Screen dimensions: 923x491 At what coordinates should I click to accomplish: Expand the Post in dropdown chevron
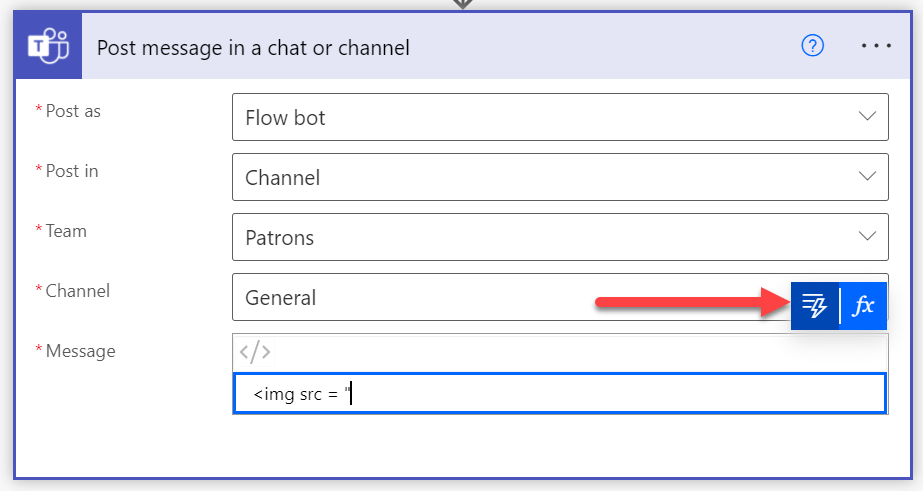pyautogui.click(x=867, y=177)
